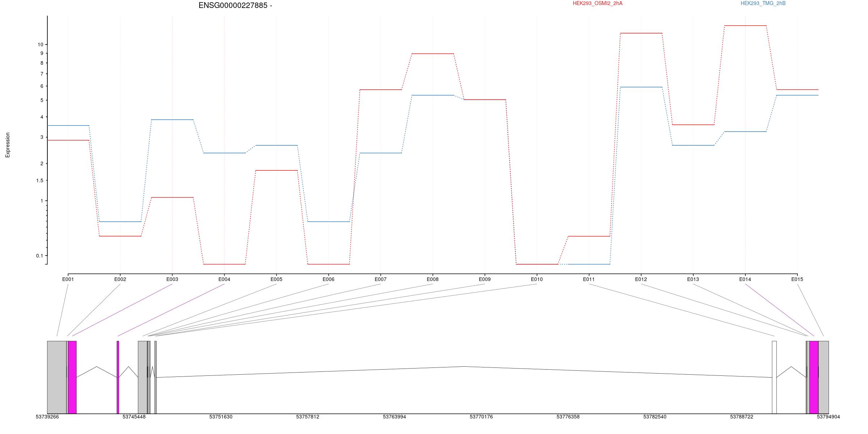Click exon label E008

(x=433, y=279)
